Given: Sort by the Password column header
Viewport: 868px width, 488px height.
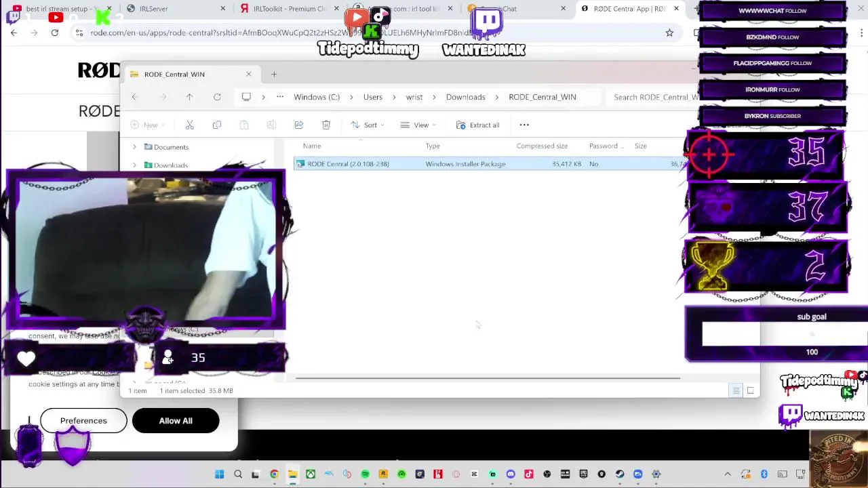Looking at the screenshot, I should pos(606,146).
